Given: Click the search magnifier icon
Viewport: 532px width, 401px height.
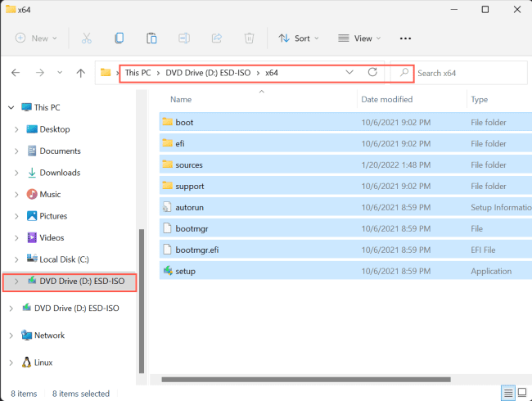Looking at the screenshot, I should 404,72.
